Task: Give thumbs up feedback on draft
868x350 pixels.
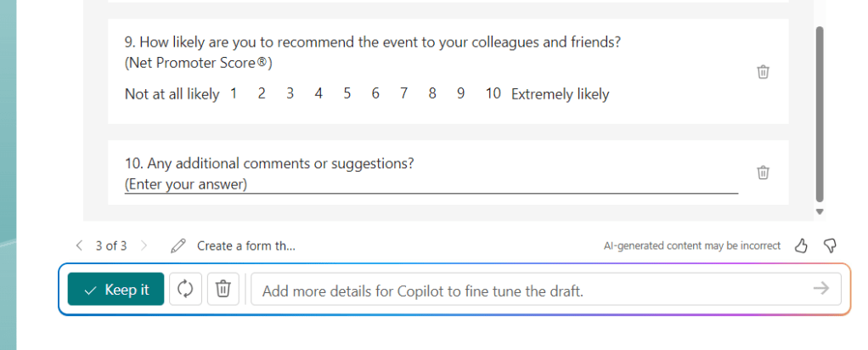Action: click(x=800, y=246)
